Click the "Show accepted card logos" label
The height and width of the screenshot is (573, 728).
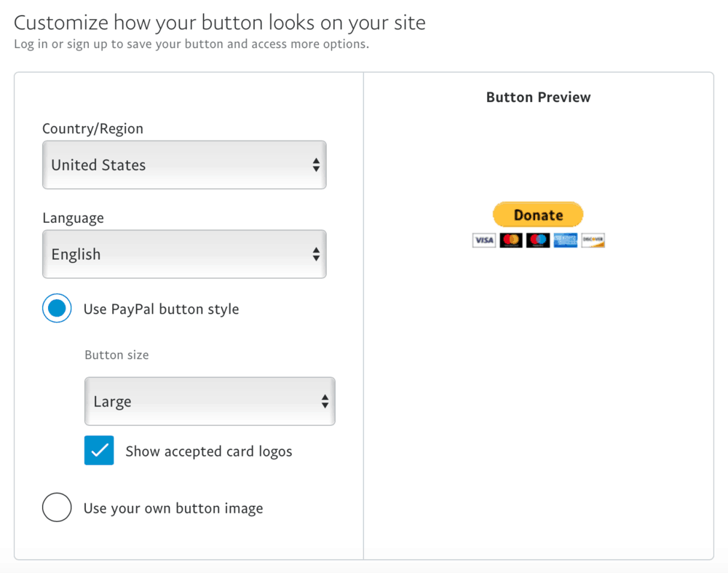tap(208, 451)
